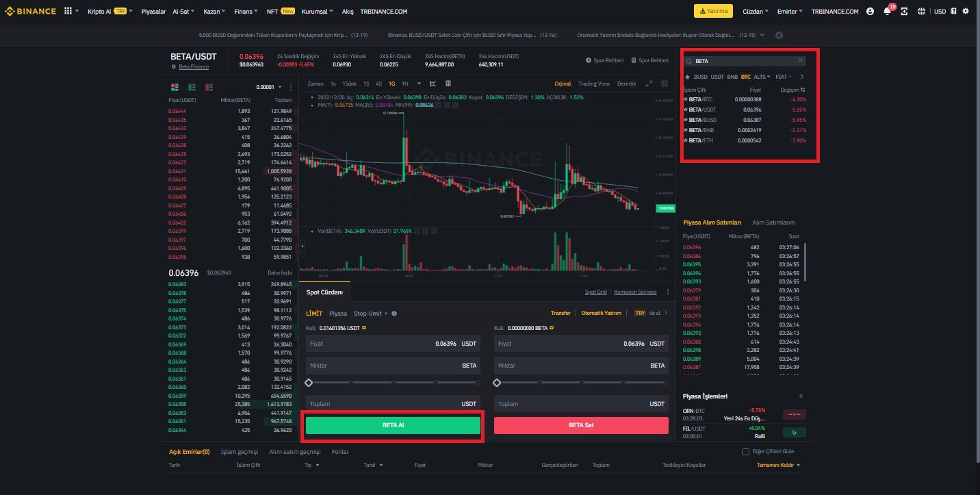Click the buy amount slider handle
Image resolution: width=980 pixels, height=495 pixels.
(309, 383)
